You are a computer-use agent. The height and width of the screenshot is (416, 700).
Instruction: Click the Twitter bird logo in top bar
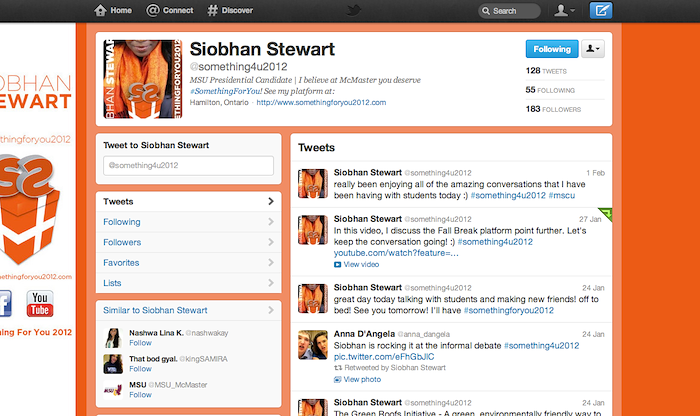tap(354, 10)
